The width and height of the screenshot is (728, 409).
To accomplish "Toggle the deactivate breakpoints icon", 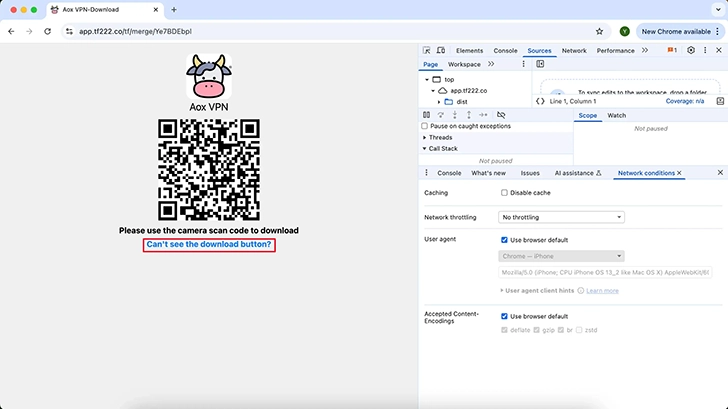I will pos(501,115).
